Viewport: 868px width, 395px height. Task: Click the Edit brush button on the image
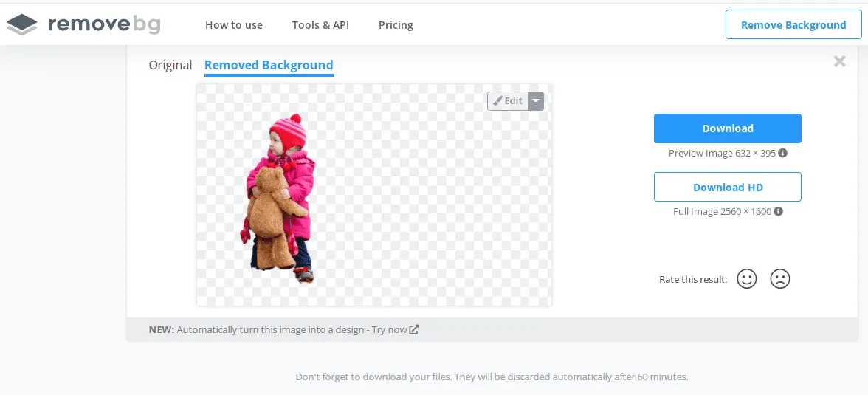click(508, 101)
